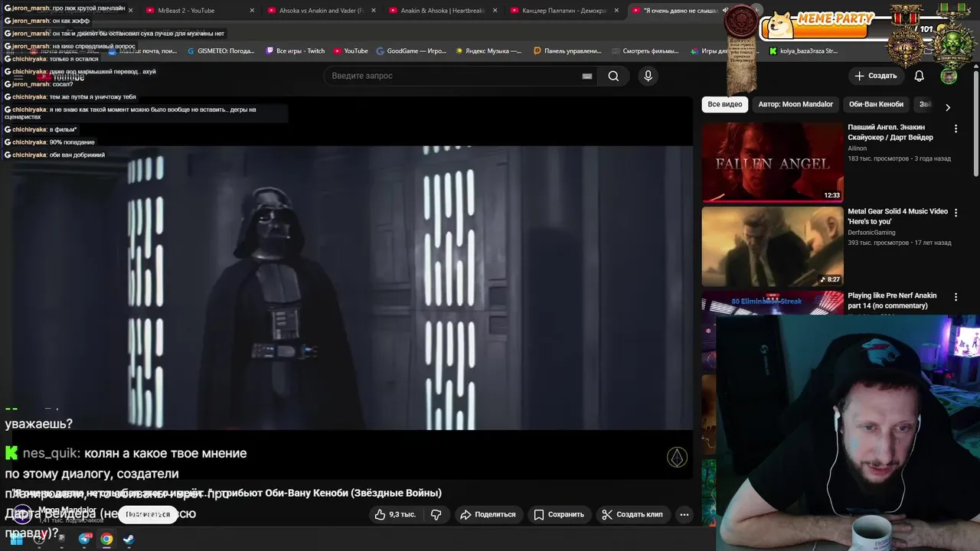Dislike the video with thumbs-down
Screen dimensions: 980x551
tap(436, 514)
